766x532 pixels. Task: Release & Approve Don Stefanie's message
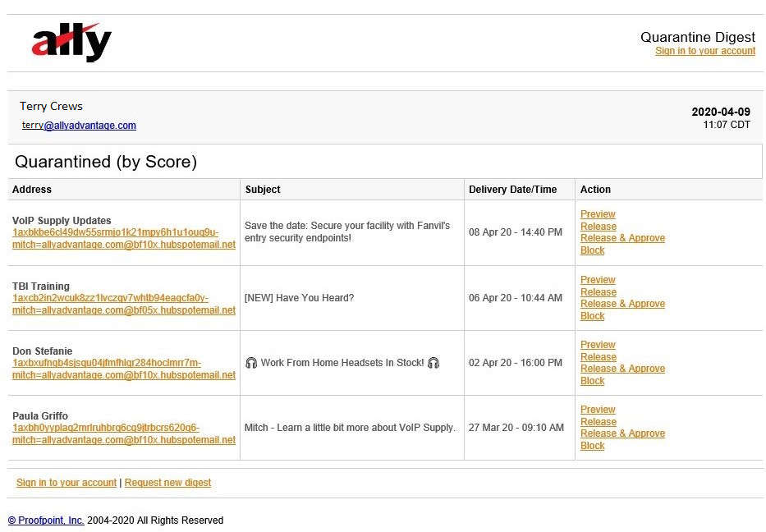click(x=622, y=369)
